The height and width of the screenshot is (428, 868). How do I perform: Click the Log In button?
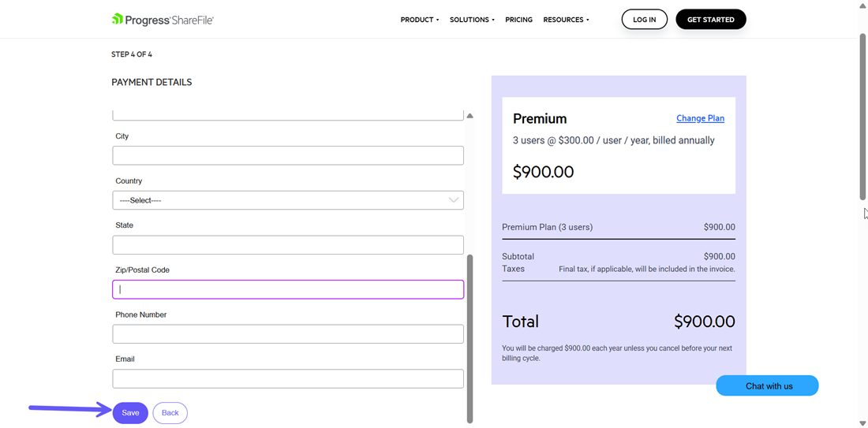644,20
